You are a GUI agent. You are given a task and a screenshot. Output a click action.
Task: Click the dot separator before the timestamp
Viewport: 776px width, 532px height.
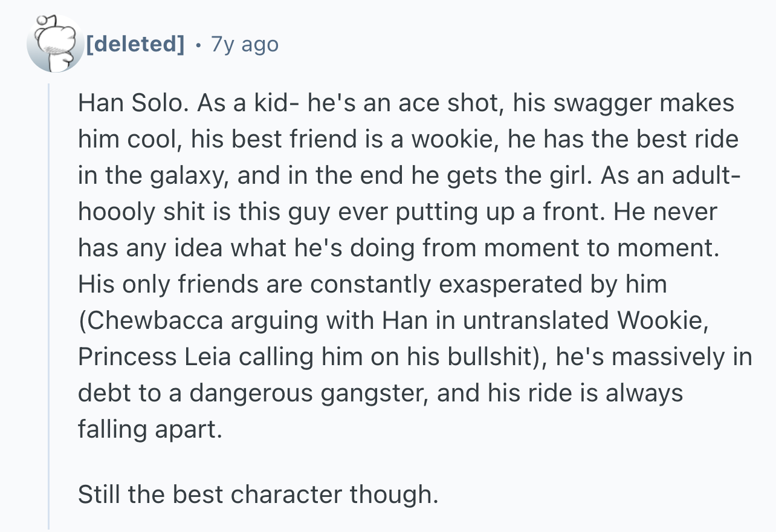coord(198,44)
